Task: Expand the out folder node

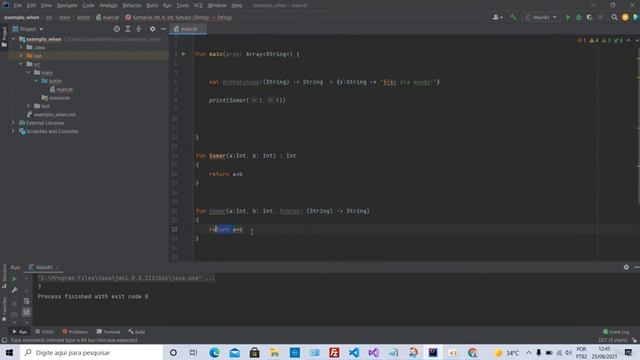Action: tap(21, 56)
